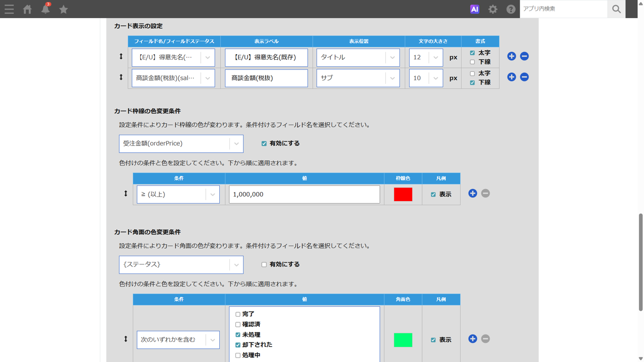
Task: Toggle 太字 for 商談金額(税抜) row
Action: [472, 73]
